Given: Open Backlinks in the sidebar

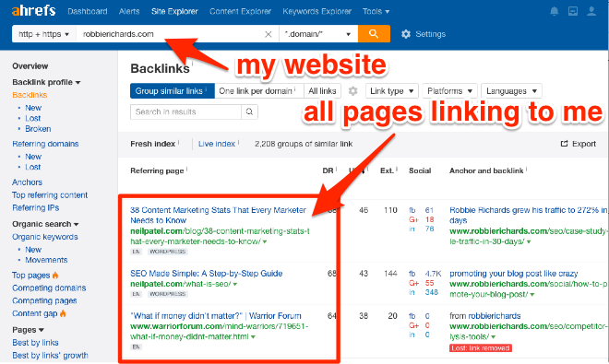Looking at the screenshot, I should tap(30, 95).
